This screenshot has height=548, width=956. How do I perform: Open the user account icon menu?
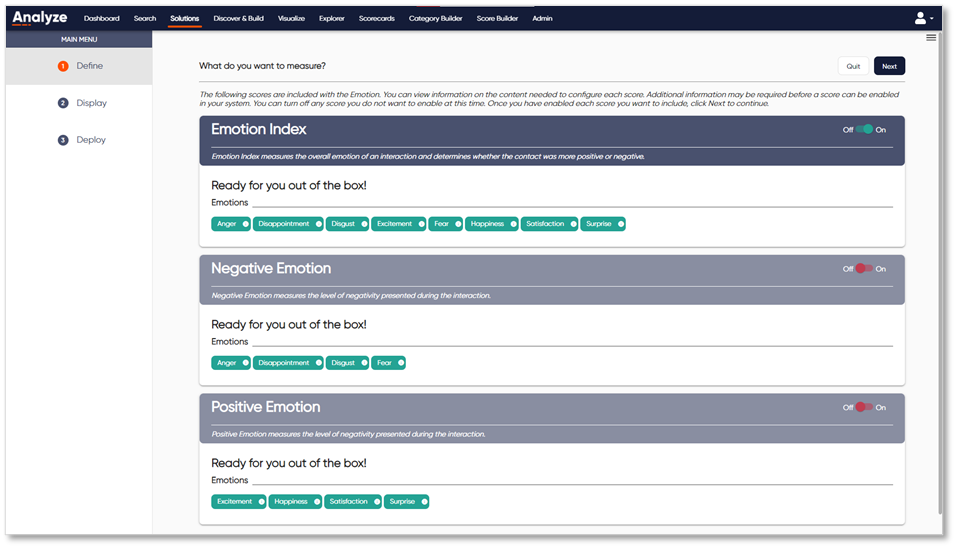tap(924, 18)
